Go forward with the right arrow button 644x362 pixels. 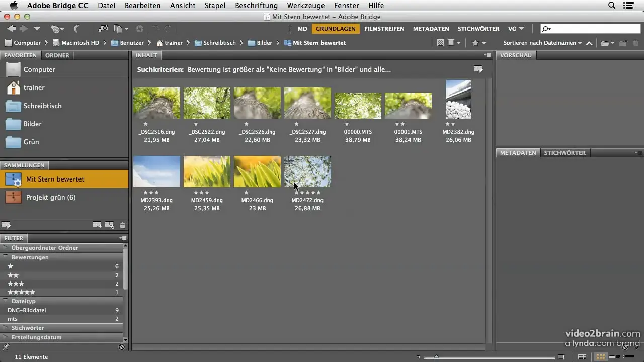click(24, 29)
